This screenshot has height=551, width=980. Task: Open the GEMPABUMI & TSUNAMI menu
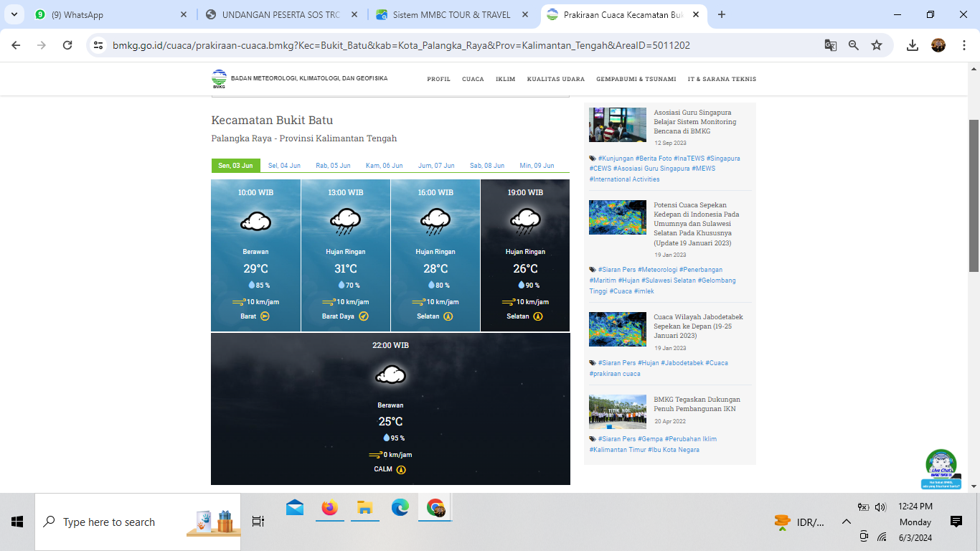[636, 79]
